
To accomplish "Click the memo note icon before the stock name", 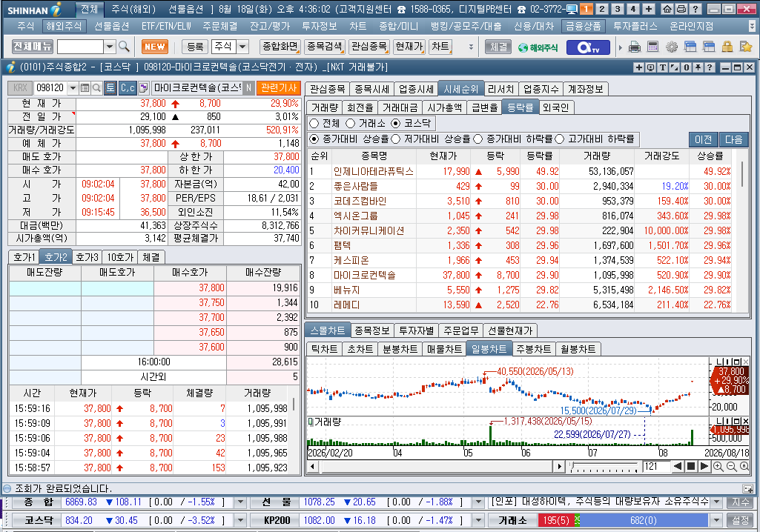I will 143,87.
